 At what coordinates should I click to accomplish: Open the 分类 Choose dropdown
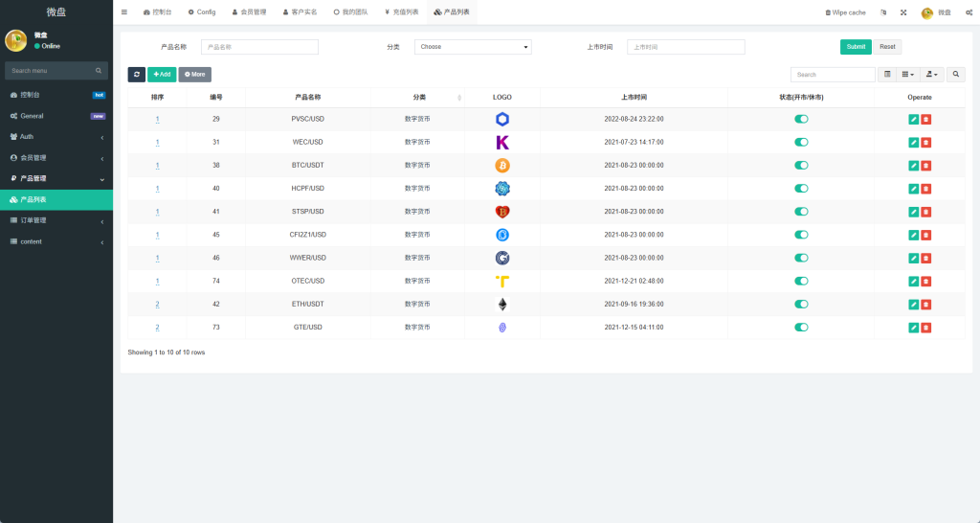[x=473, y=46]
